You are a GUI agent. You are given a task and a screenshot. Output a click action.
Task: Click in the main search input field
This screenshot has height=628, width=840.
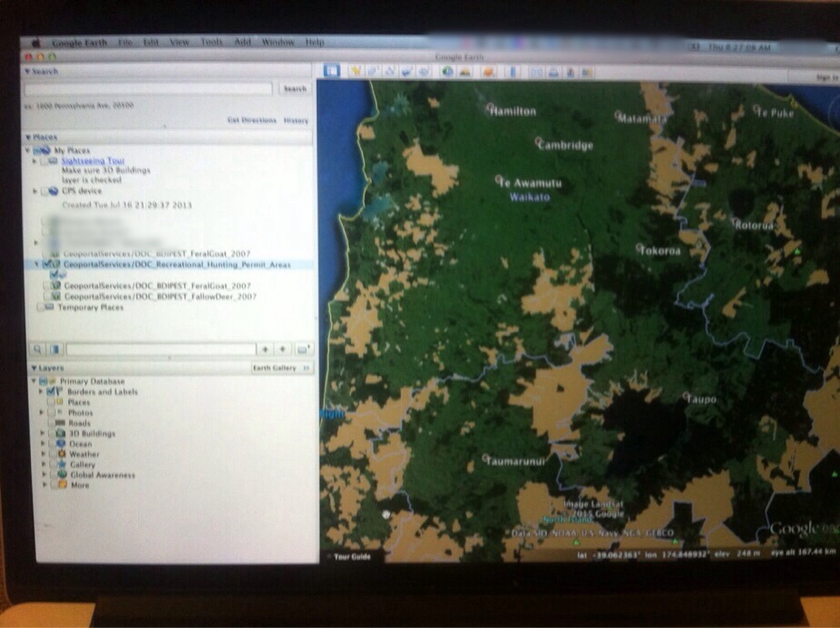[149, 88]
